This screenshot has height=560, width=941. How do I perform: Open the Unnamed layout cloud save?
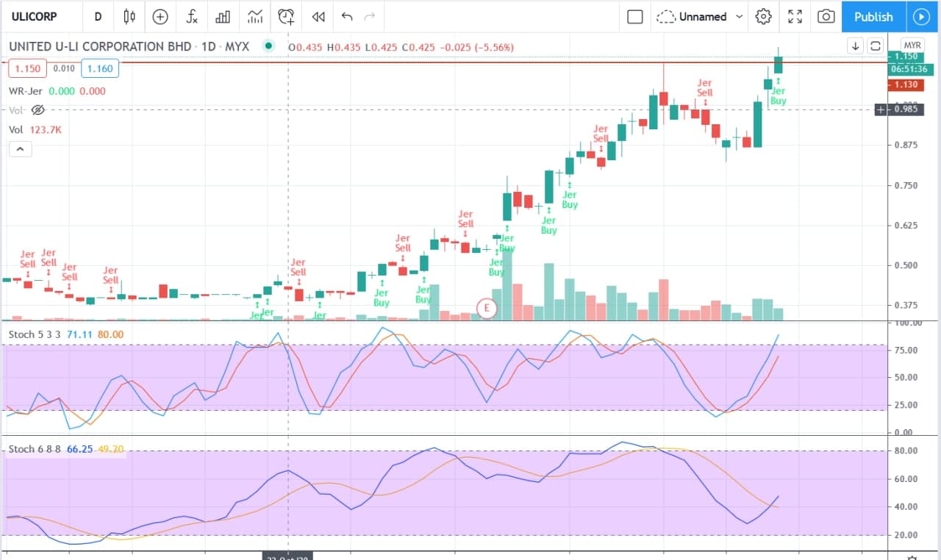pyautogui.click(x=692, y=16)
